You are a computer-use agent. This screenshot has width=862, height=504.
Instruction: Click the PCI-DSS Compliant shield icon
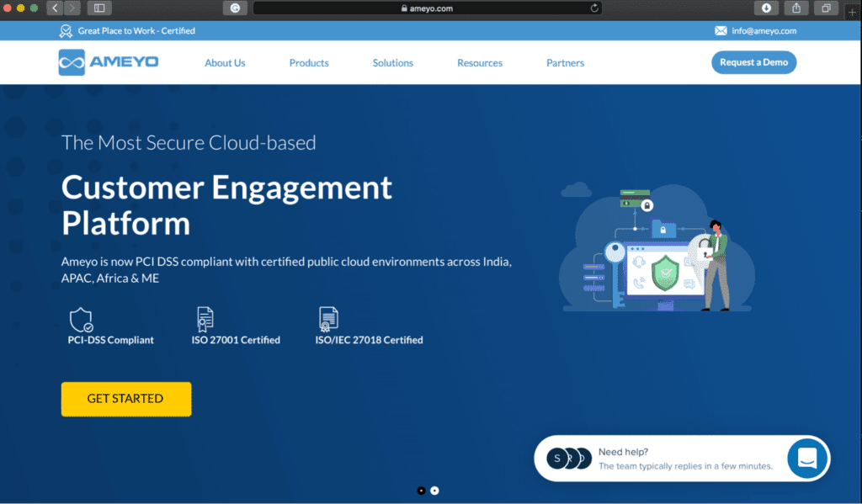click(x=81, y=320)
